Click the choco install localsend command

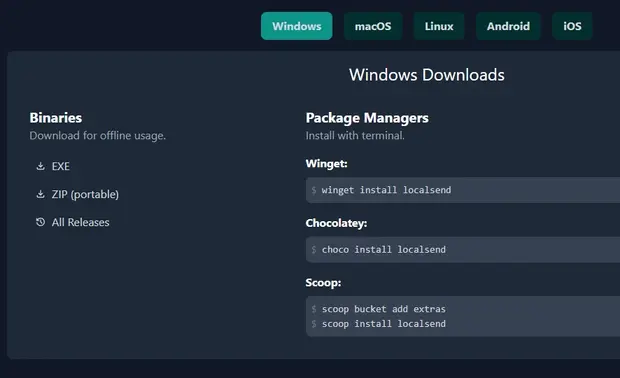(x=384, y=250)
